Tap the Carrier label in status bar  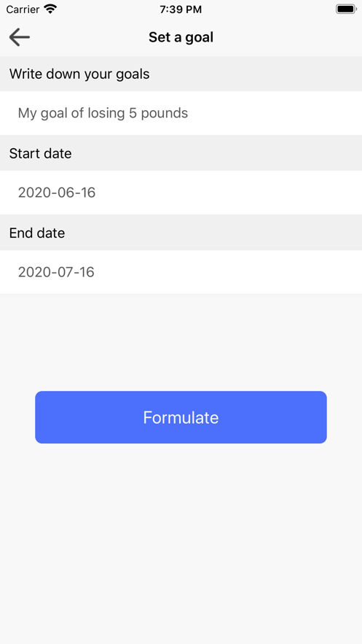coord(23,9)
